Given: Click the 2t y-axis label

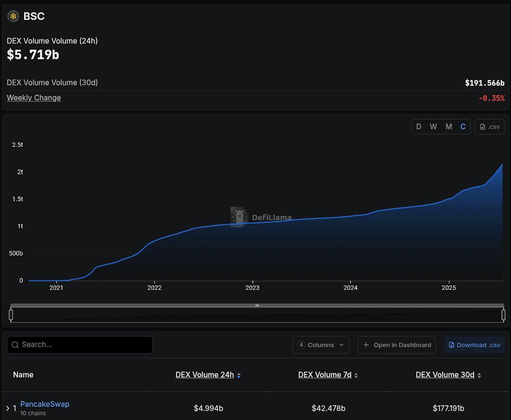Looking at the screenshot, I should pos(20,172).
